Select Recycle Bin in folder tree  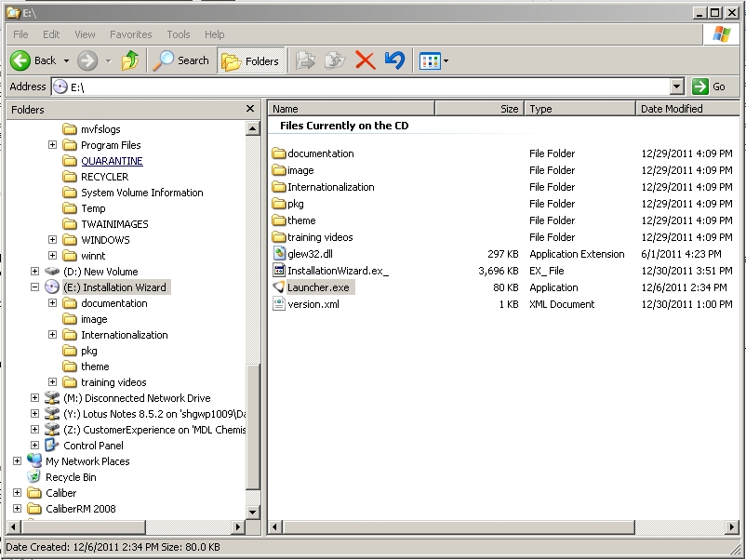point(71,476)
